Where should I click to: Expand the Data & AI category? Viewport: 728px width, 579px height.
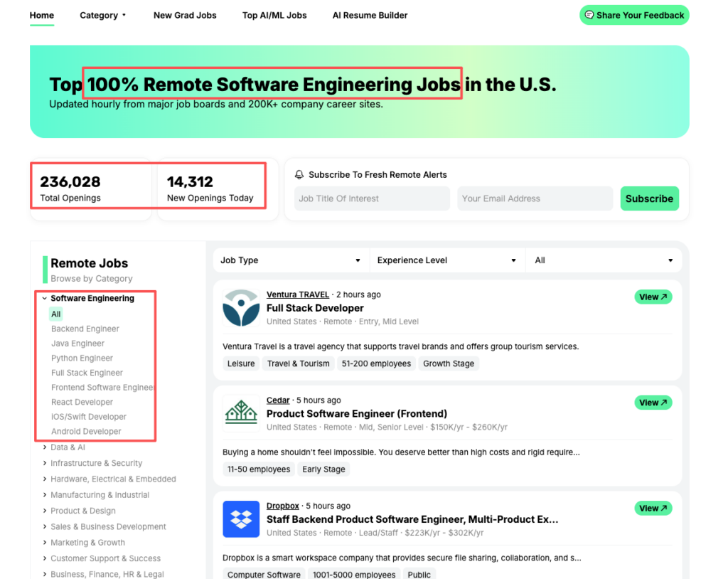coord(68,447)
